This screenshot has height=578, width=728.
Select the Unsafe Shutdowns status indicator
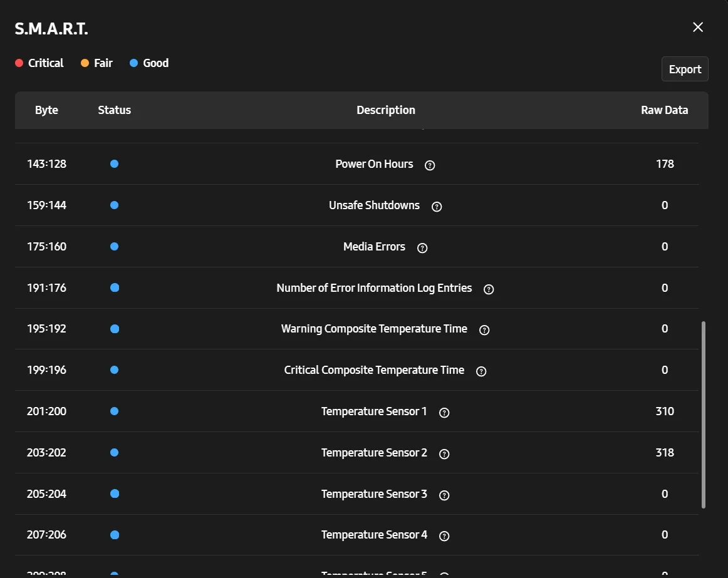pos(114,205)
